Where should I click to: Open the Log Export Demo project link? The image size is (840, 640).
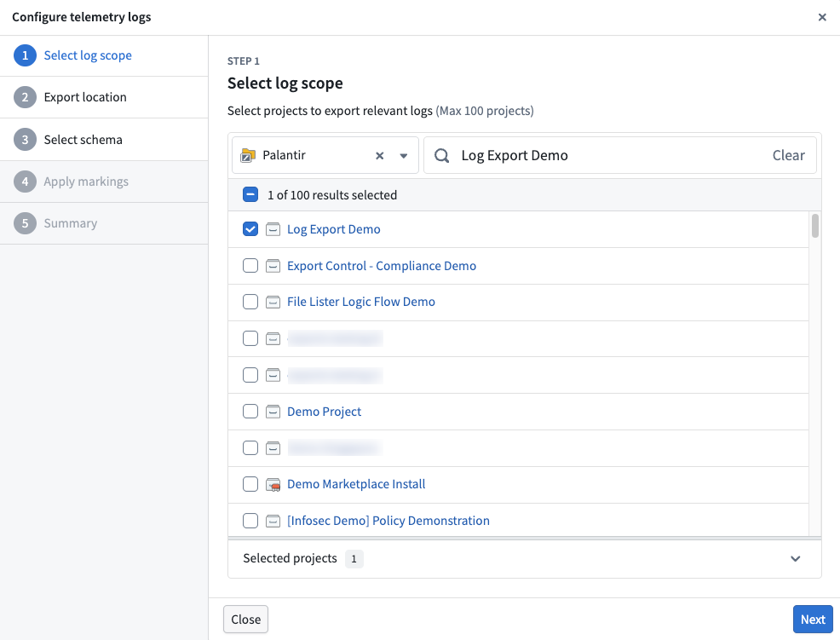tap(334, 229)
